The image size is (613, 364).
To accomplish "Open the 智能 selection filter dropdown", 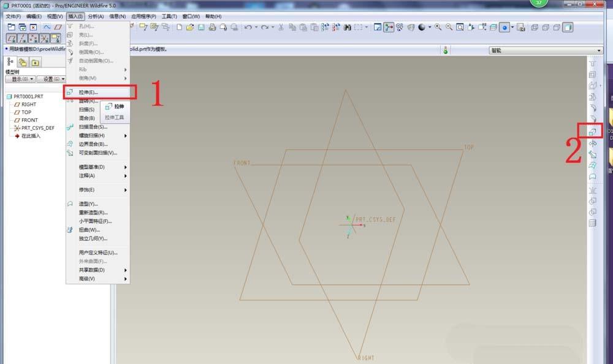I will coord(546,50).
